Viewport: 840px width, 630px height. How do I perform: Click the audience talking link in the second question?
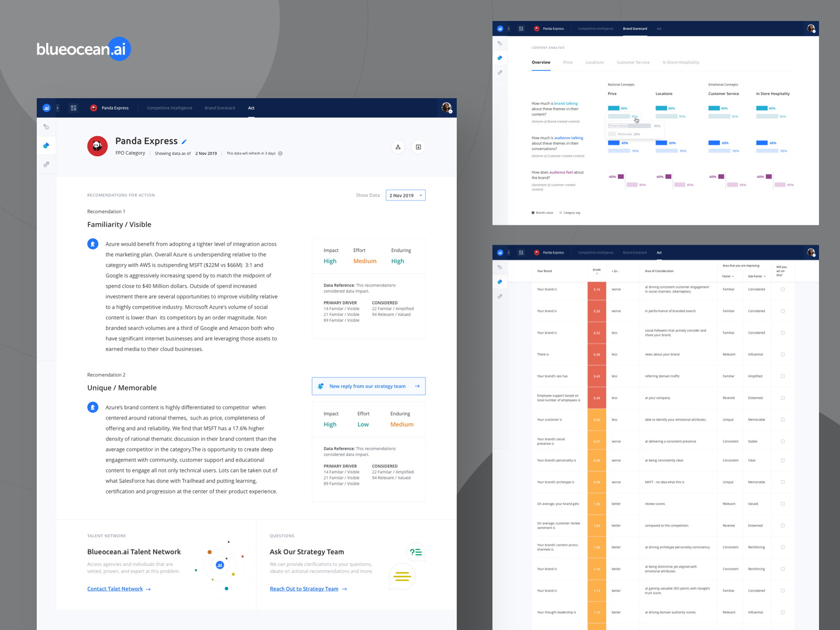(569, 138)
